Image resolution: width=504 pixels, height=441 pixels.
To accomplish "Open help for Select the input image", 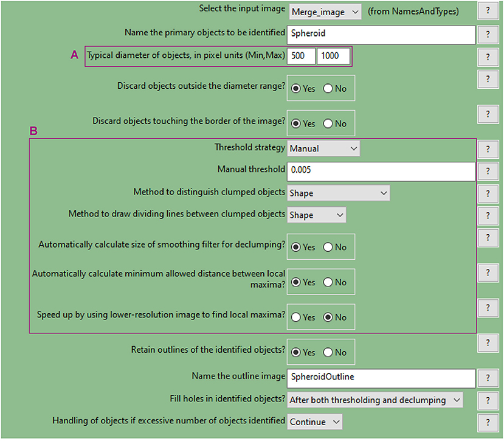I will pyautogui.click(x=488, y=11).
